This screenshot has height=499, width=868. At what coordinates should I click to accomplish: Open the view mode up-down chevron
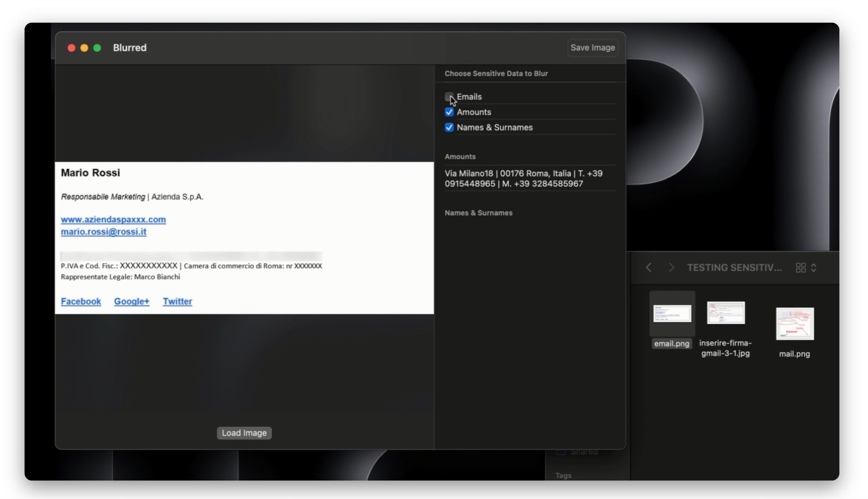[x=814, y=267]
